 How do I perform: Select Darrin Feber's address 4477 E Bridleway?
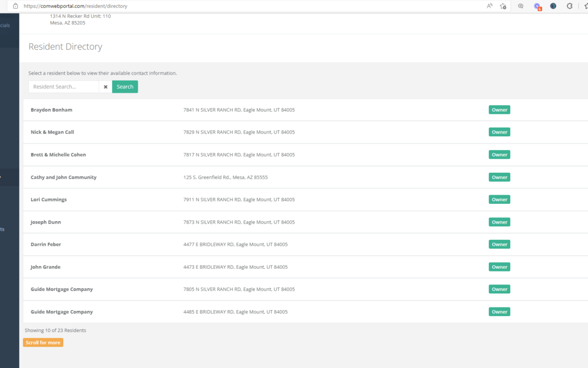pos(235,245)
